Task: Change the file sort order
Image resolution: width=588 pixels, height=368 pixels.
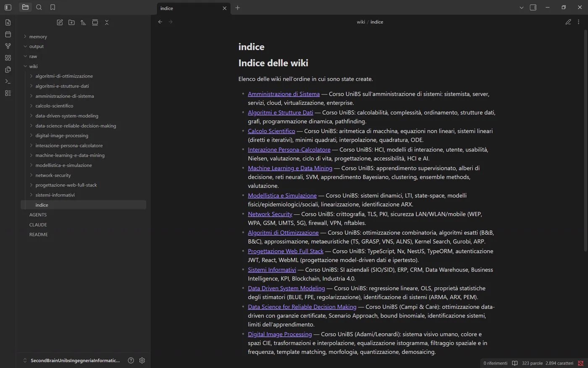Action: [x=83, y=22]
